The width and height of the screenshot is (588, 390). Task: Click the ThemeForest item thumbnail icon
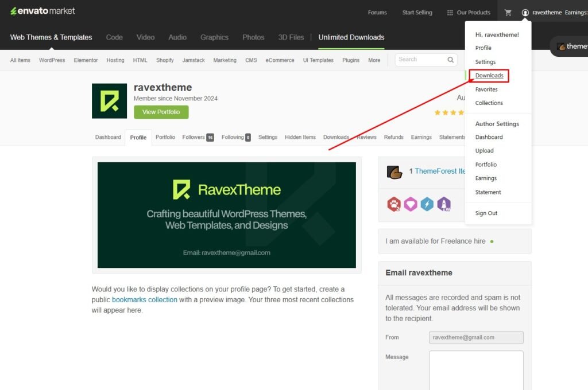[394, 172]
